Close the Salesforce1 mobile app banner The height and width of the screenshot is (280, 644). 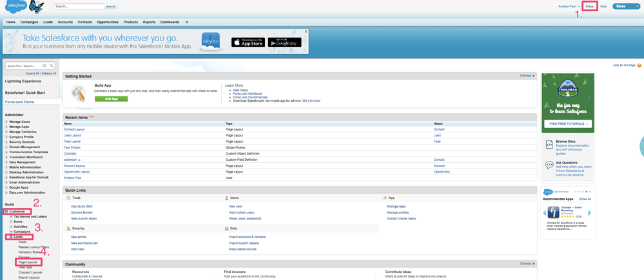306,32
